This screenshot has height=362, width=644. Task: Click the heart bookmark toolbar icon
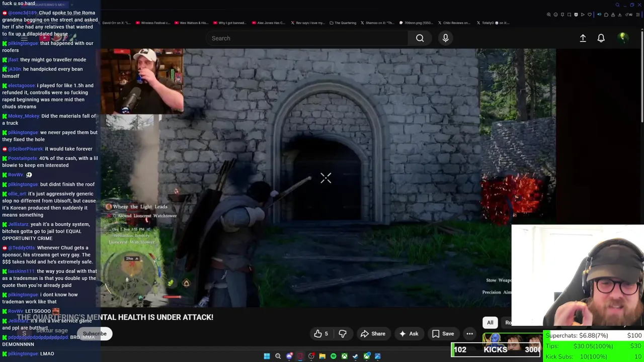tap(590, 15)
